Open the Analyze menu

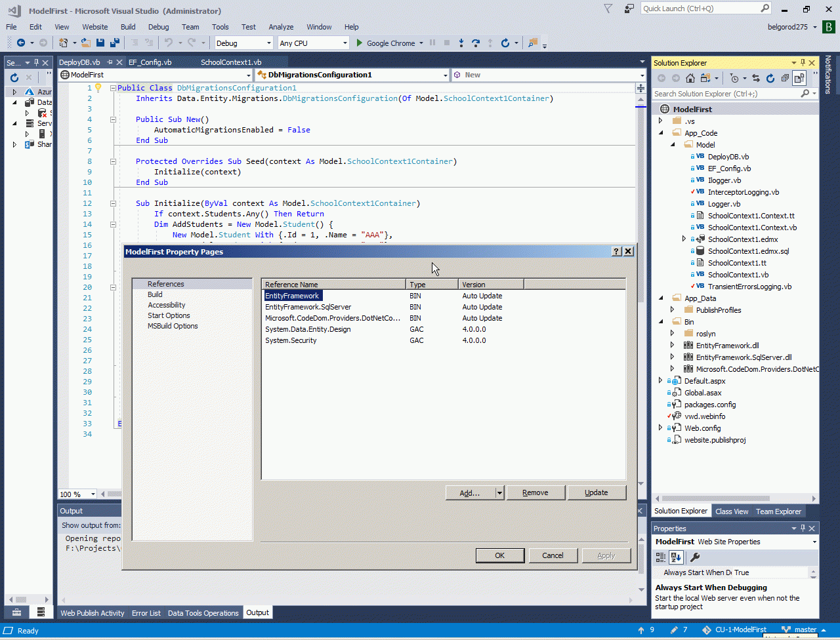click(281, 27)
